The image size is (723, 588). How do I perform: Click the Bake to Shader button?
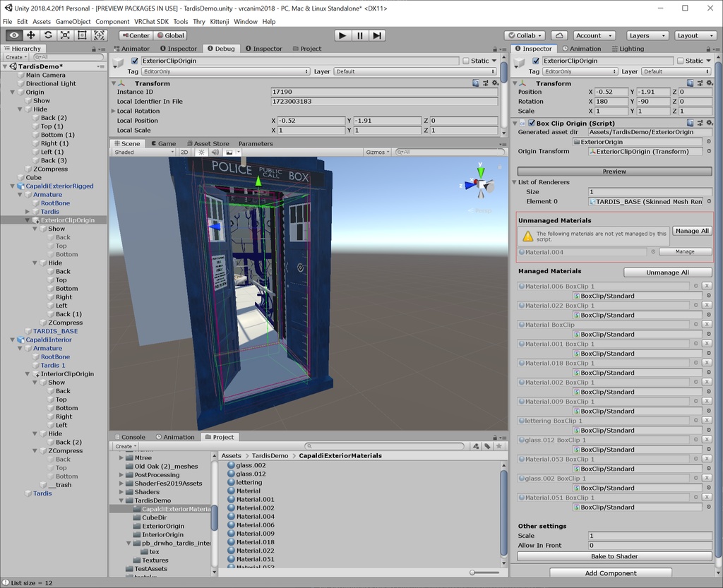(614, 556)
